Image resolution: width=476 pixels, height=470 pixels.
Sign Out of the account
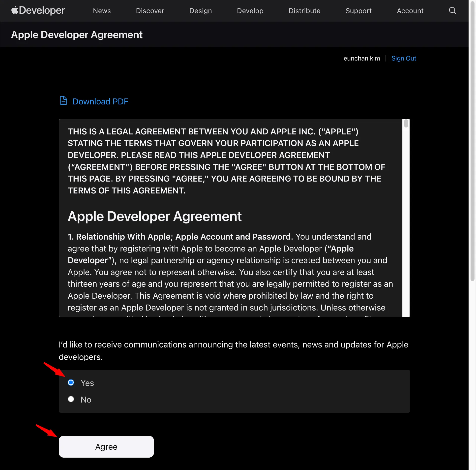coord(403,58)
